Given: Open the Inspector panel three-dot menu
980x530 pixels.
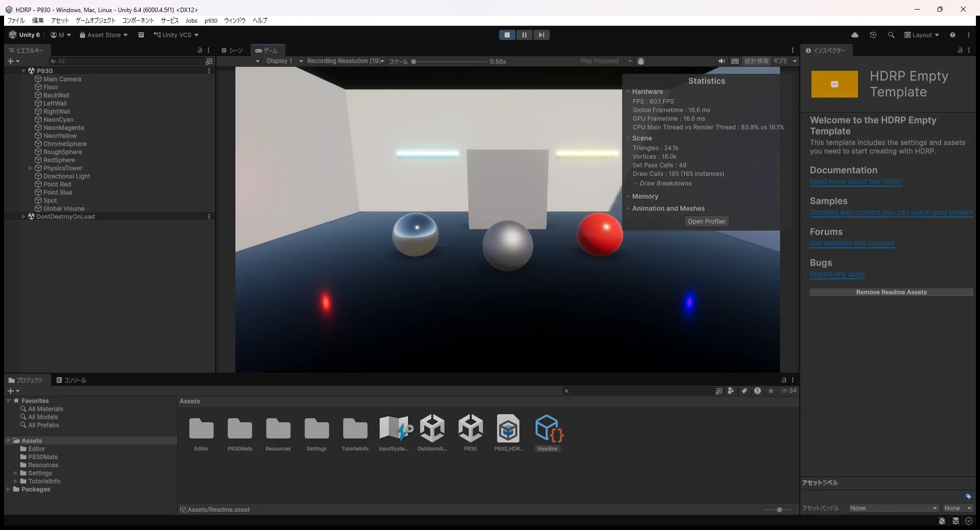Looking at the screenshot, I should [969, 50].
